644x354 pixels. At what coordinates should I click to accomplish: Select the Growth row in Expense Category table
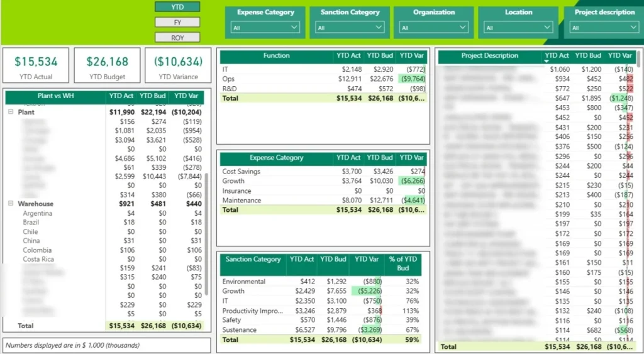323,180
